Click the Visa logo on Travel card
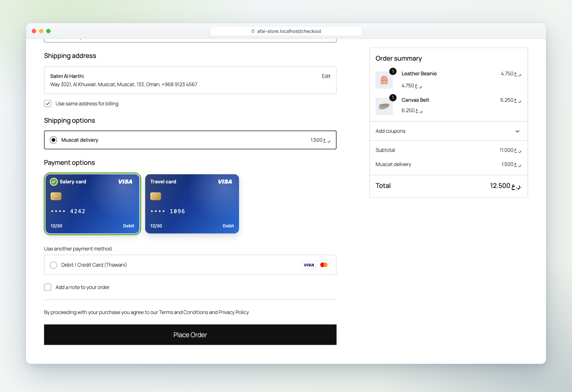 pyautogui.click(x=225, y=182)
